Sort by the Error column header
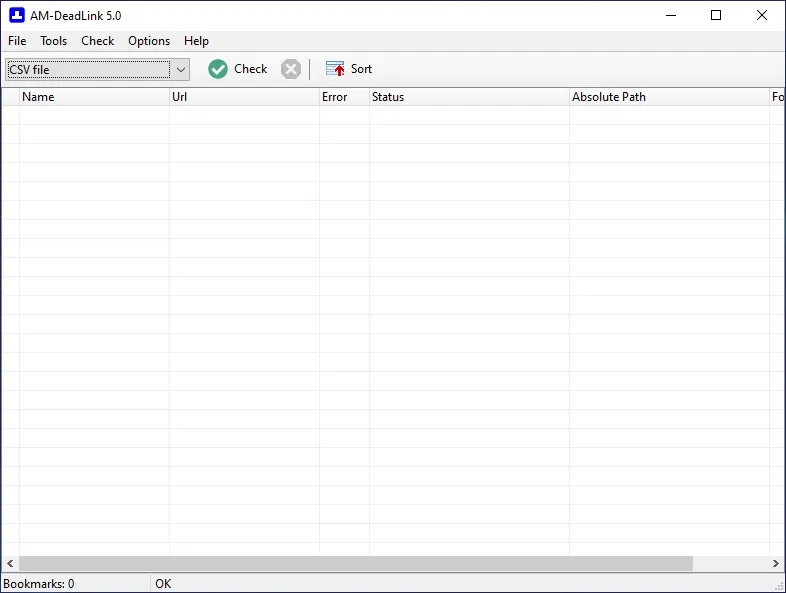 [344, 97]
